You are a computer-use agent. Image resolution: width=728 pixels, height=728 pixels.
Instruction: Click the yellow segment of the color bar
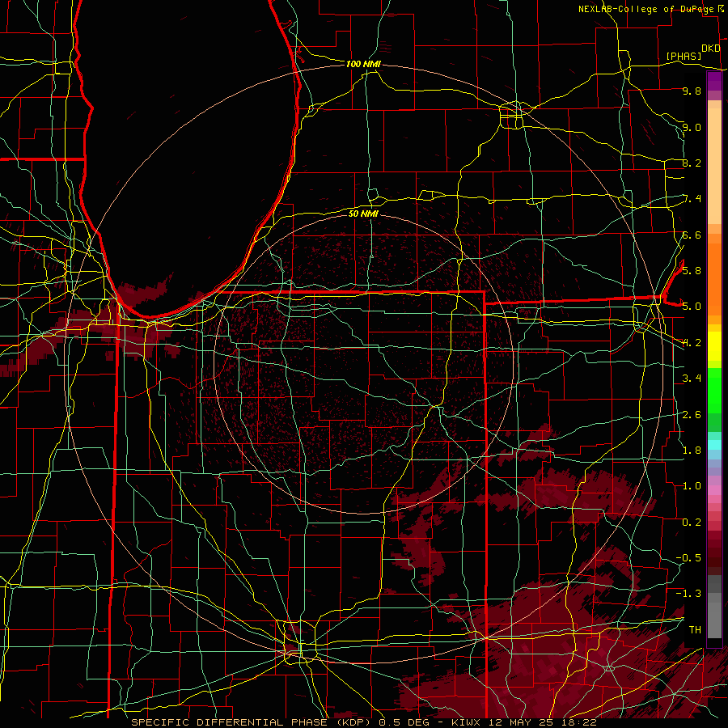point(714,346)
